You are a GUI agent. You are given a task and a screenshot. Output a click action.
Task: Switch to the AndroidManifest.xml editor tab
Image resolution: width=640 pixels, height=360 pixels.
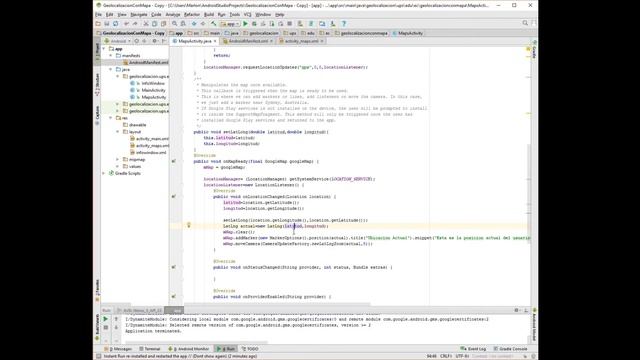pos(248,41)
